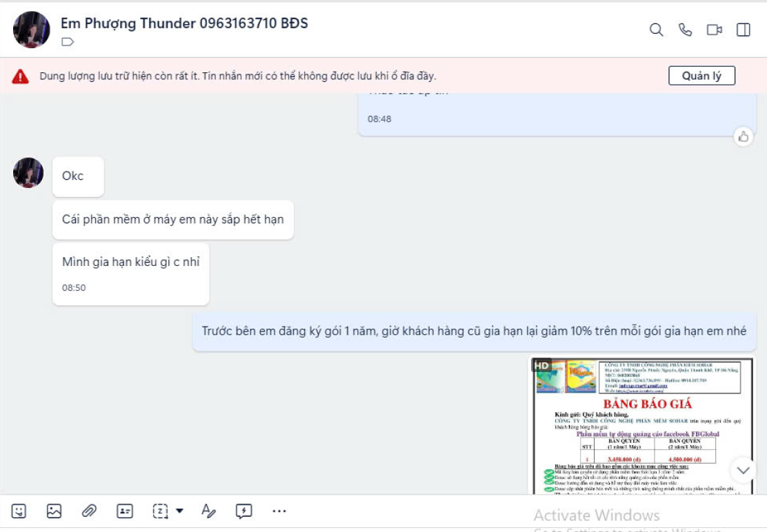The width and height of the screenshot is (767, 532).
Task: Click the label tag icon under contact name
Action: [x=68, y=42]
